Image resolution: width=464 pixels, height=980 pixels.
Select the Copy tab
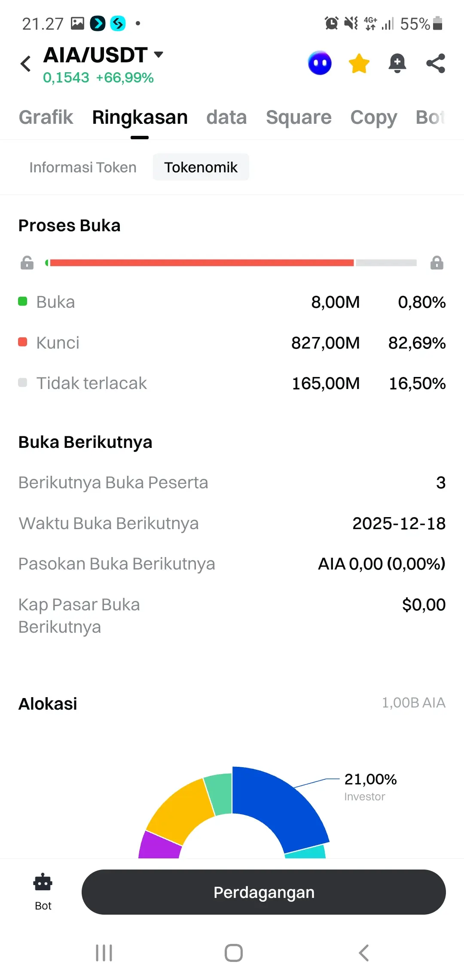[x=373, y=117]
